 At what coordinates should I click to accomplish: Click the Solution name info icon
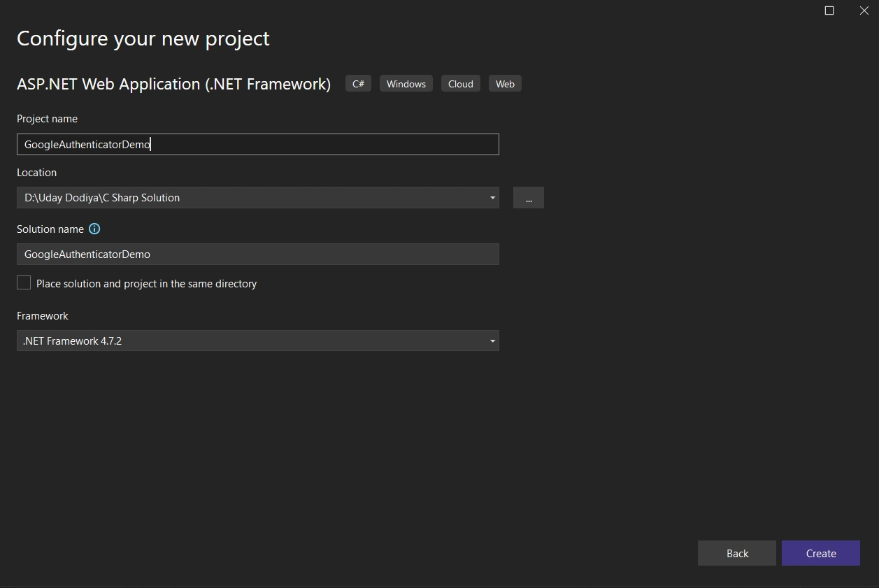click(94, 229)
